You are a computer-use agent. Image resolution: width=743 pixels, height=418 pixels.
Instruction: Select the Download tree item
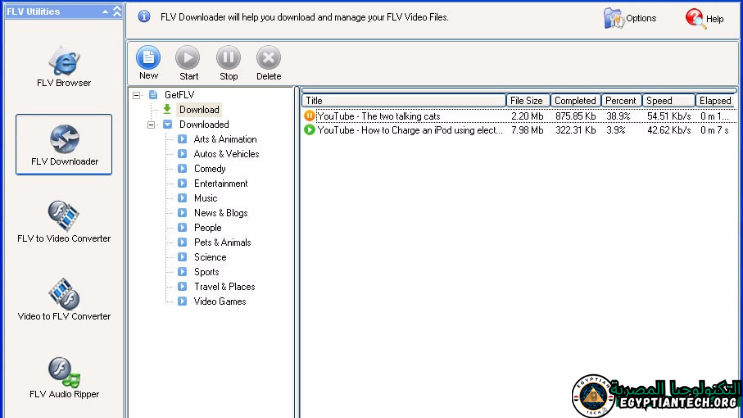click(x=199, y=110)
